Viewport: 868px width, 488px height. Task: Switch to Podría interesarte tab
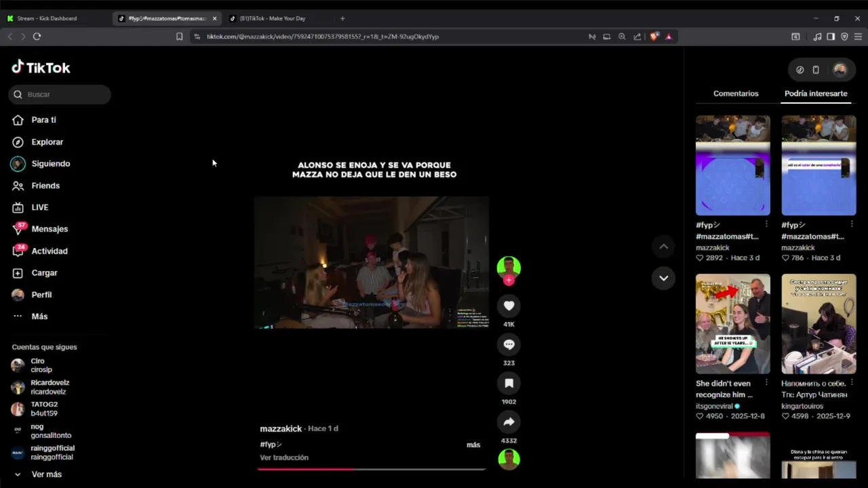(816, 94)
